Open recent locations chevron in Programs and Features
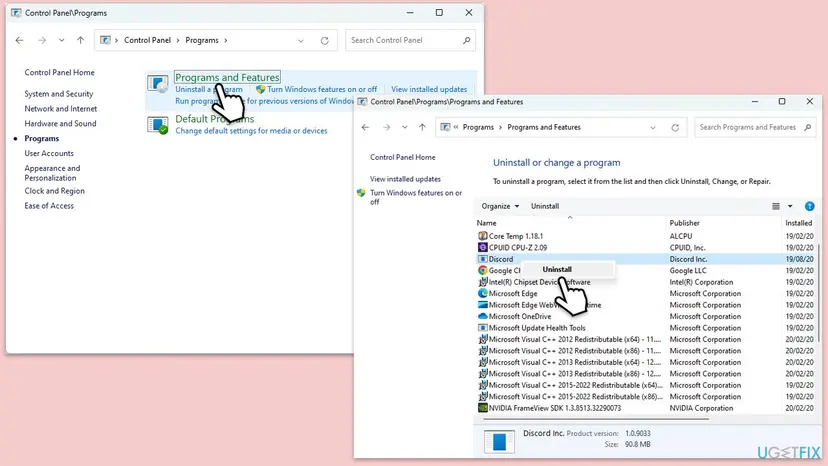The width and height of the screenshot is (828, 466). tap(404, 127)
